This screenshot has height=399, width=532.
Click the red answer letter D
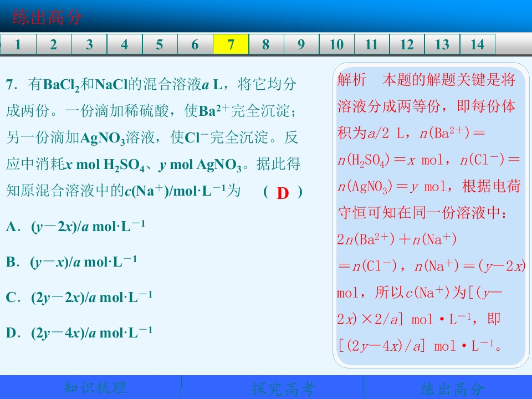[x=283, y=193]
